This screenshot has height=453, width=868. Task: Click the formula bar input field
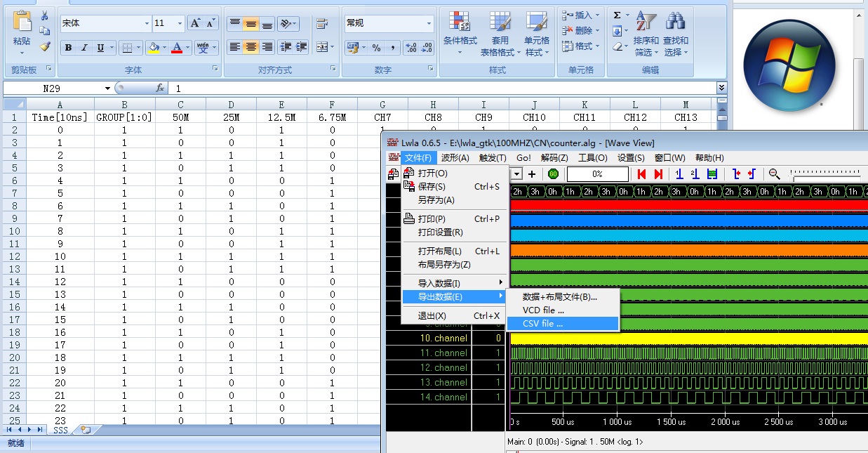pos(442,88)
